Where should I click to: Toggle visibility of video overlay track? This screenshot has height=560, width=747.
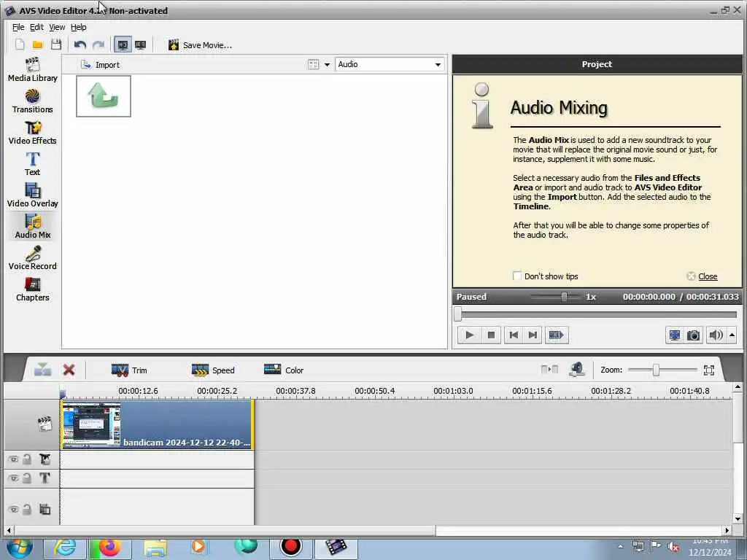pyautogui.click(x=13, y=510)
